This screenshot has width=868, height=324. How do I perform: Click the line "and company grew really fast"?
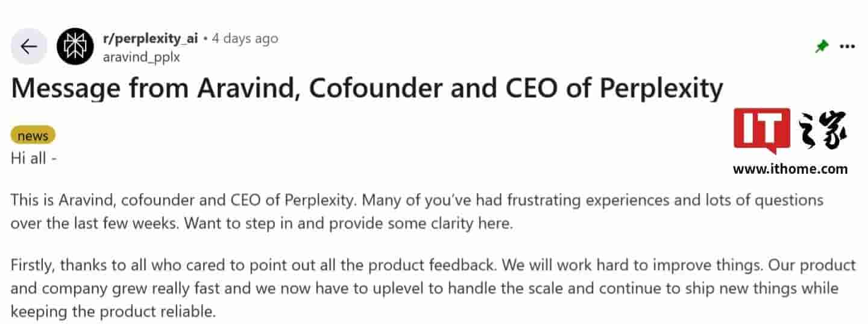424,288
